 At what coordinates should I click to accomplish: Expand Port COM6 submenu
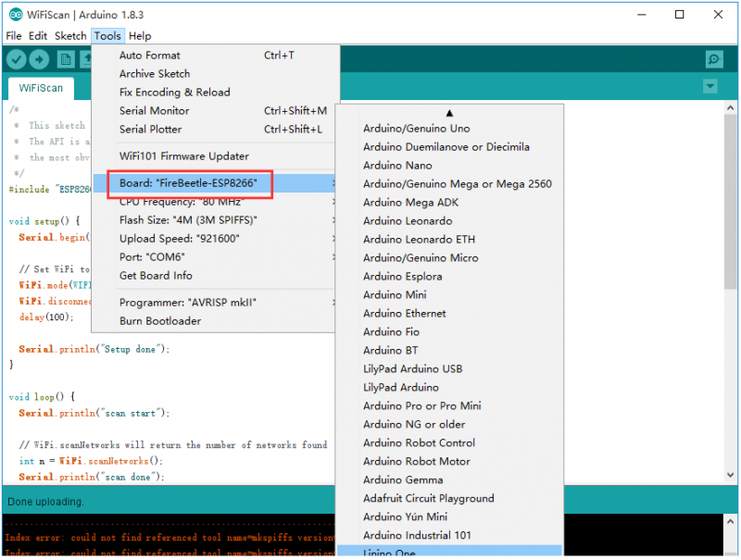(x=216, y=257)
